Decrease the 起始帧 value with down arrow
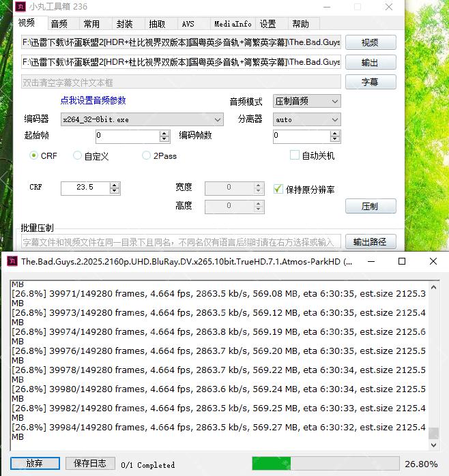This screenshot has width=449, height=476. [164, 139]
